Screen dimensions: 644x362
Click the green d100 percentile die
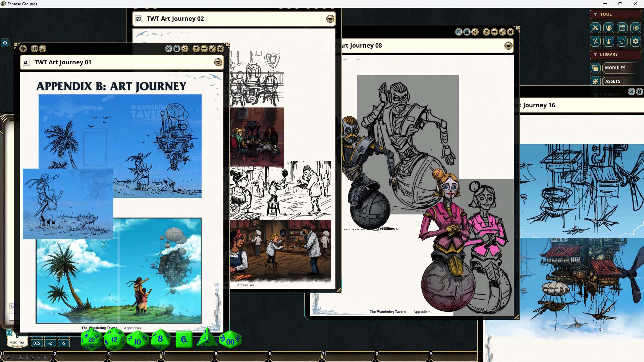pyautogui.click(x=230, y=340)
